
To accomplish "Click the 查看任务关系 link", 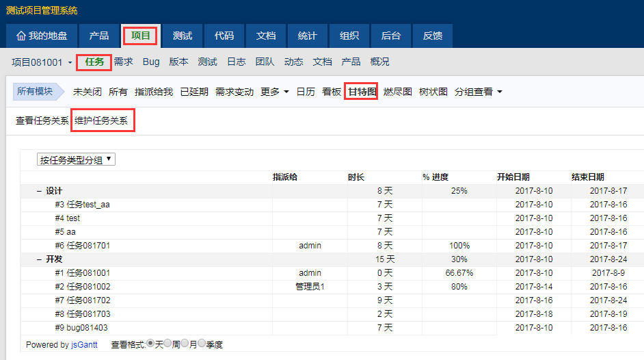I will coord(42,121).
